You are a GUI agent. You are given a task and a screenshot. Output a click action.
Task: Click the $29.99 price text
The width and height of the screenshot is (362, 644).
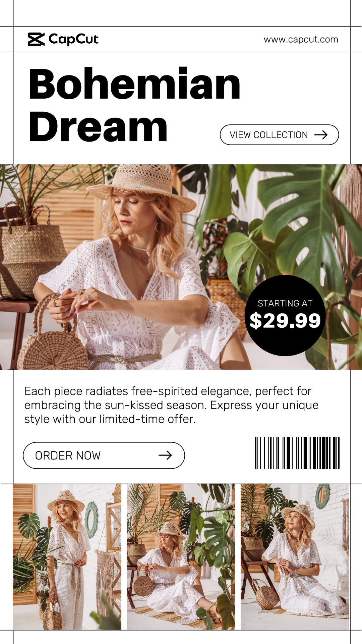point(285,321)
